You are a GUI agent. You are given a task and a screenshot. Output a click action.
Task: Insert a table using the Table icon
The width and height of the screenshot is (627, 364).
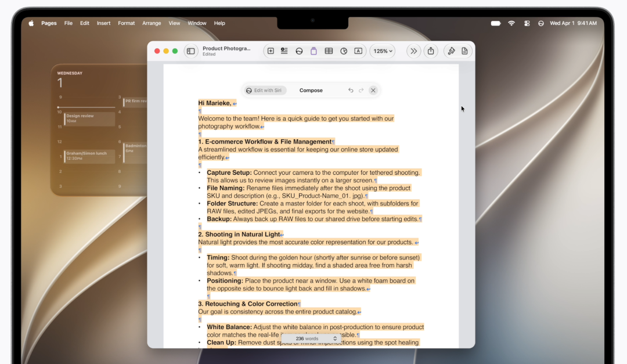tap(329, 51)
